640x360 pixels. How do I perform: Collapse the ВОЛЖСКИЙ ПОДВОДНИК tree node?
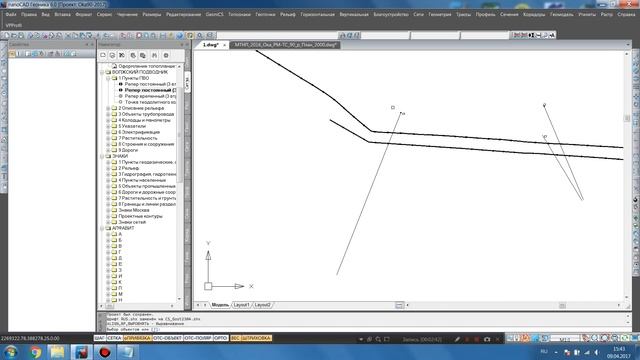(102, 72)
